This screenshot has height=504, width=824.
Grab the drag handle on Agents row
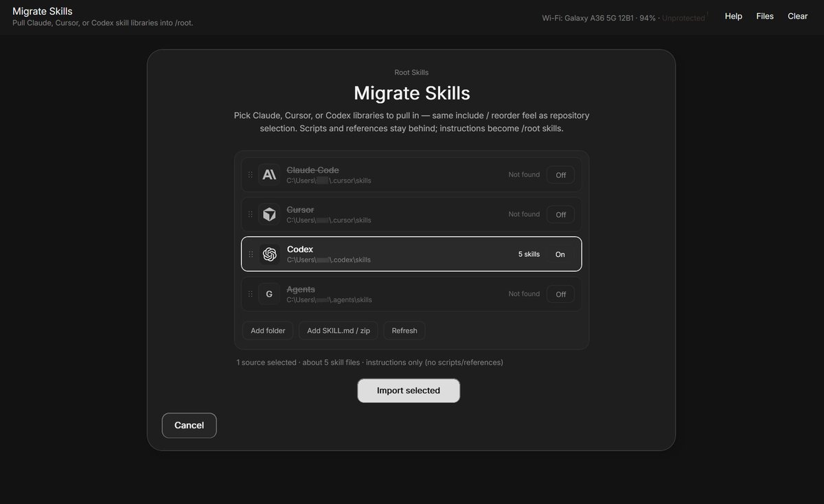[250, 294]
